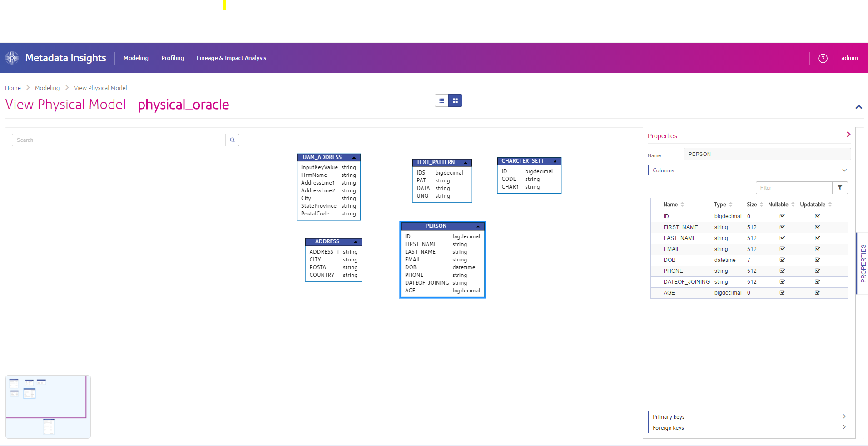The width and height of the screenshot is (868, 446).
Task: Select the grid view icon
Action: (456, 100)
